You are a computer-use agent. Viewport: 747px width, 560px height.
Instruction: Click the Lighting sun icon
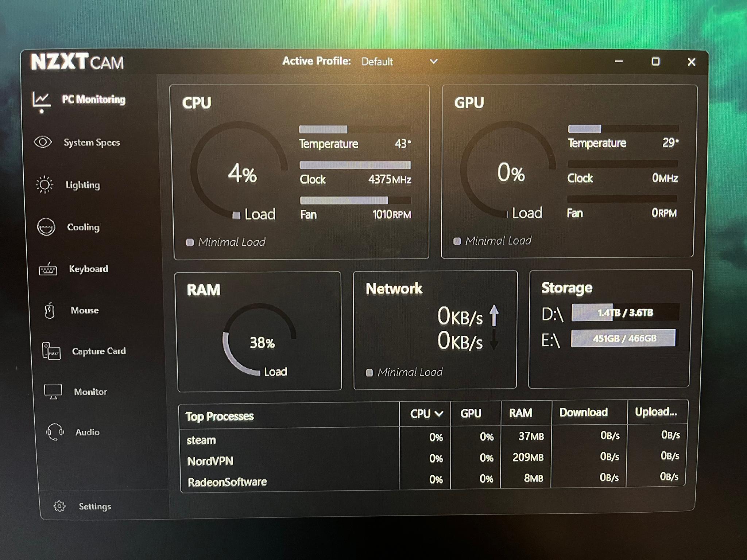click(x=44, y=184)
